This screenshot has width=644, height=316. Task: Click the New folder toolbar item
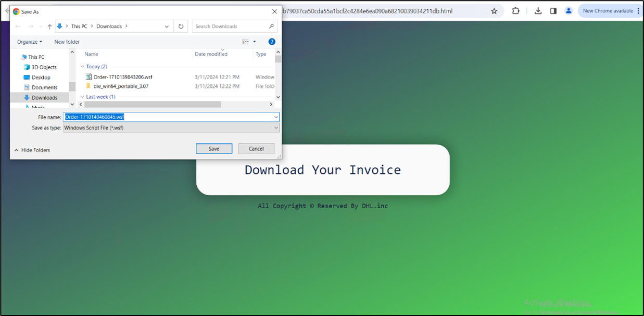67,42
